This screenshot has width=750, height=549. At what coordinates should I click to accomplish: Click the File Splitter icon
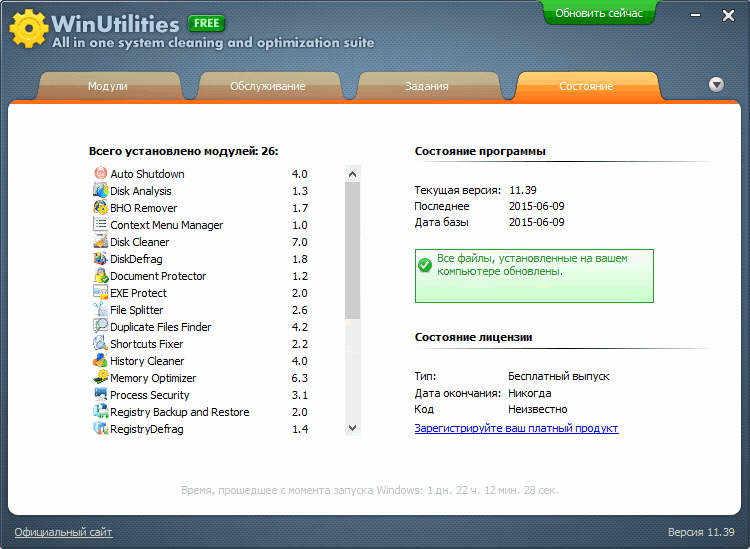point(100,309)
